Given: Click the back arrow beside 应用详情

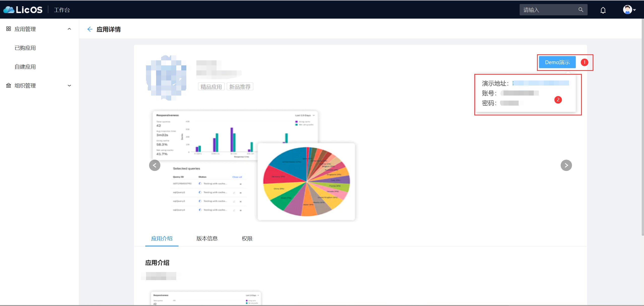Looking at the screenshot, I should [90, 29].
